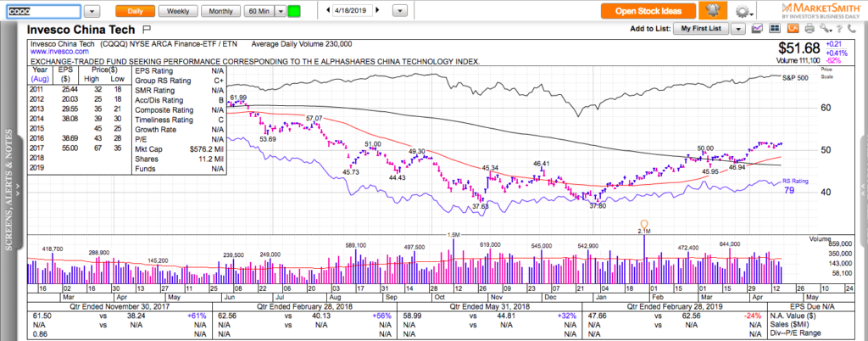Click the $51.68 current price
Viewport: 868px width, 341px height.
(798, 47)
